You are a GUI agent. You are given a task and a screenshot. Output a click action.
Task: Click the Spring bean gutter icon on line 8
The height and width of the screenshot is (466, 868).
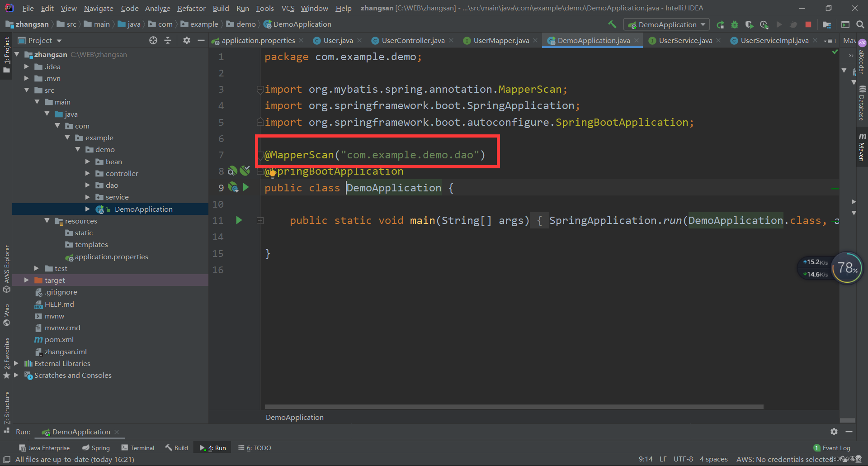tap(232, 171)
